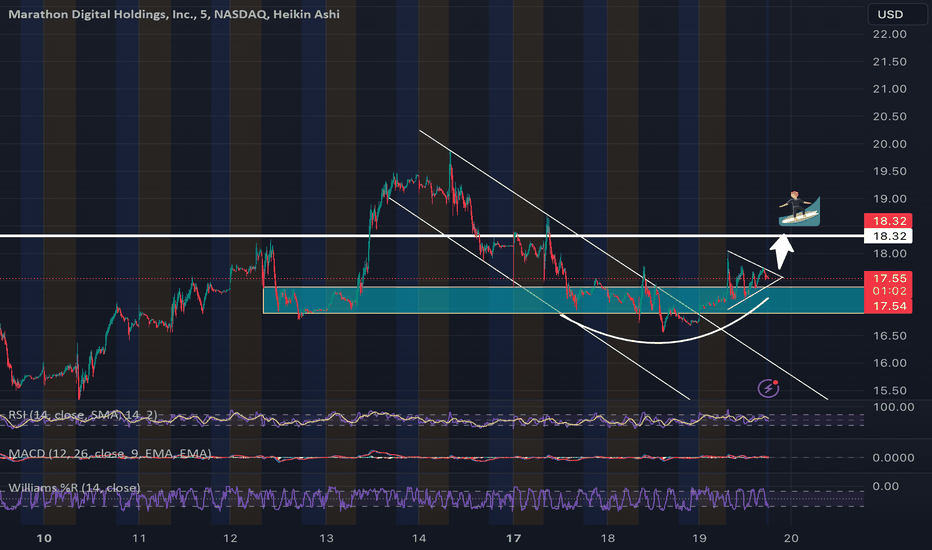
Task: Click the Marathon Digital Holdings chart title
Action: point(174,14)
